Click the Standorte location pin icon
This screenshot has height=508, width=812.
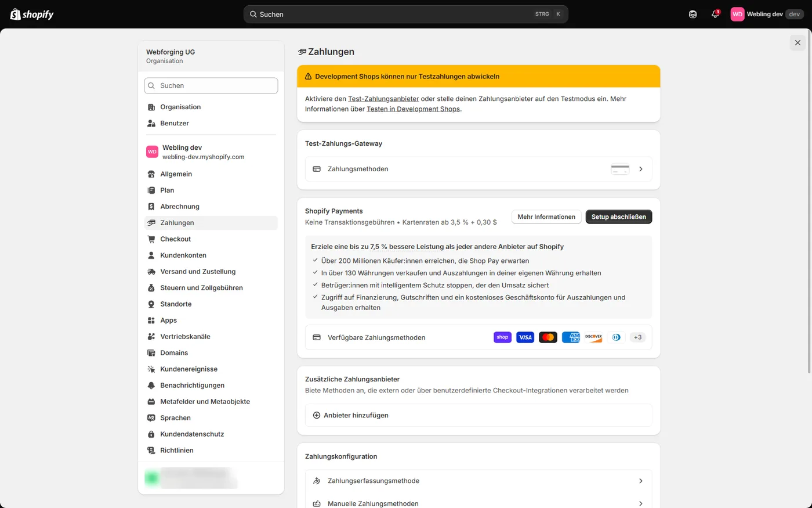pos(151,304)
